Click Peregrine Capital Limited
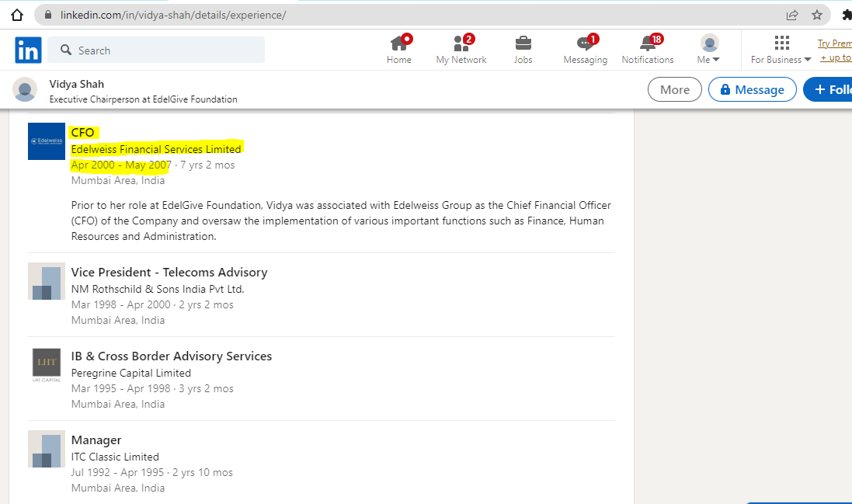This screenshot has width=852, height=504. [x=131, y=373]
